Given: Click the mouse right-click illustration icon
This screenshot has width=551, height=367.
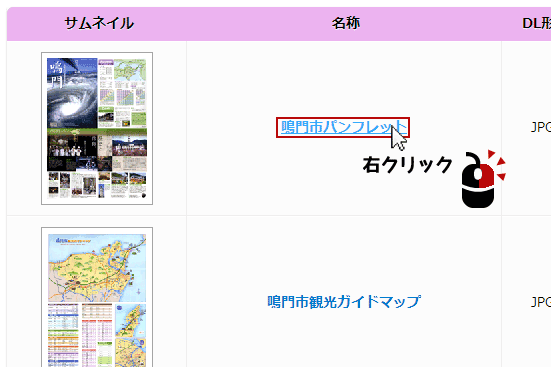Looking at the screenshot, I should 483,179.
